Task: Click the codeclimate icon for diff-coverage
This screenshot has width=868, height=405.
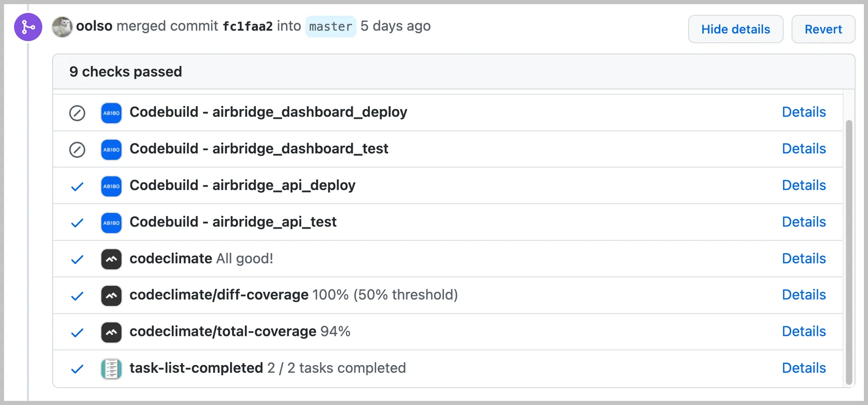Action: [x=111, y=296]
